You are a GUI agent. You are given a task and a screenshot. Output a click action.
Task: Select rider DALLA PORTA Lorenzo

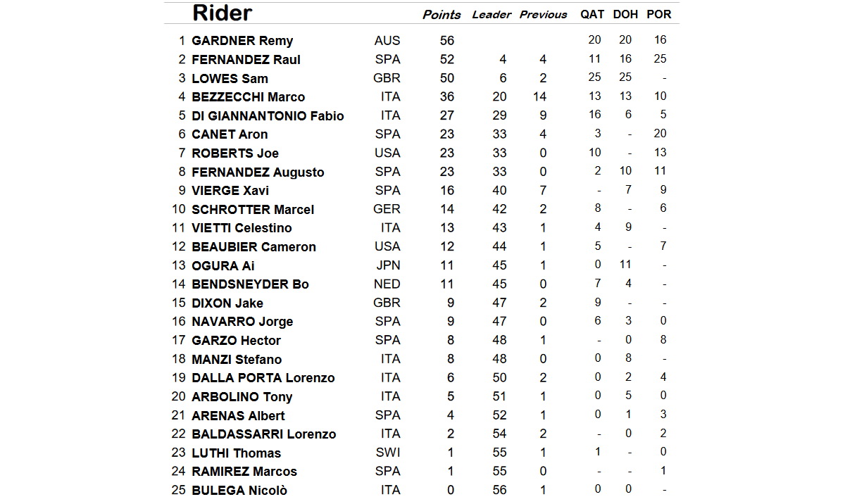(263, 378)
